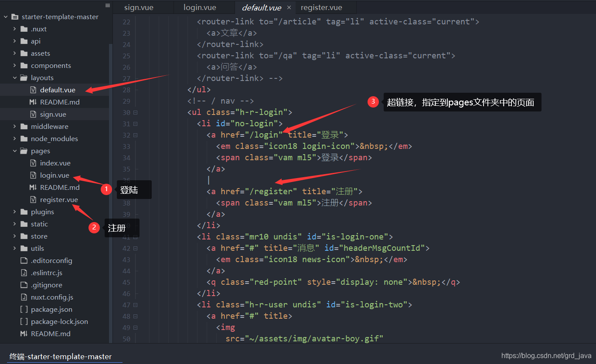Fold code at line 30 gutter marker
Image resolution: width=596 pixels, height=364 pixels.
pos(136,112)
